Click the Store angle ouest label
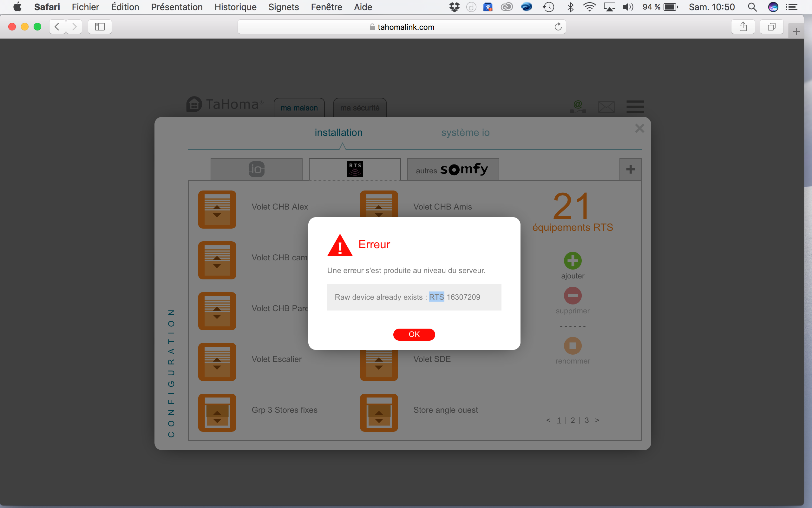This screenshot has height=508, width=812. pos(446,410)
